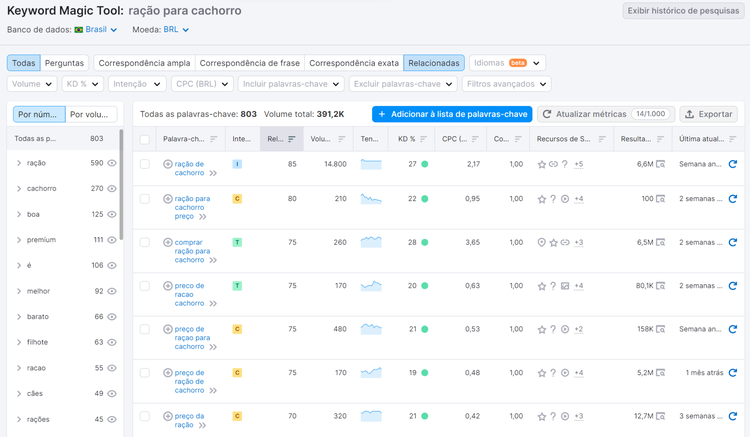The height and width of the screenshot is (437, 750).
Task: Sort by Resultados column icon
Action: click(x=661, y=139)
